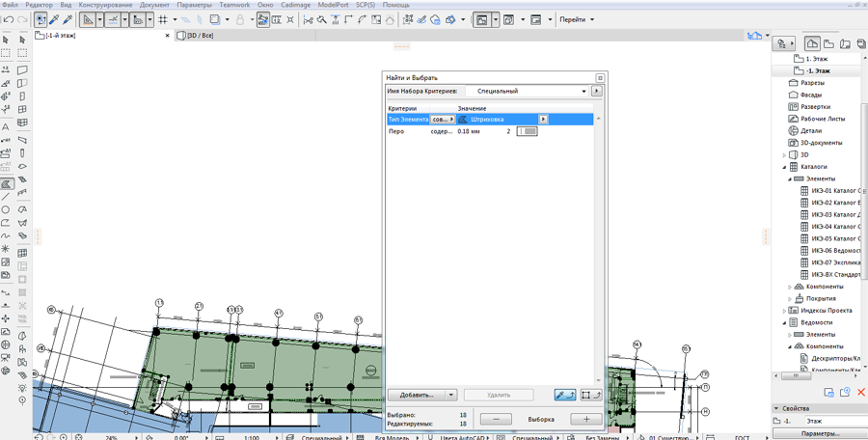
Task: Select ИКЭ-06 Ведомость catalog item
Action: [x=836, y=251]
